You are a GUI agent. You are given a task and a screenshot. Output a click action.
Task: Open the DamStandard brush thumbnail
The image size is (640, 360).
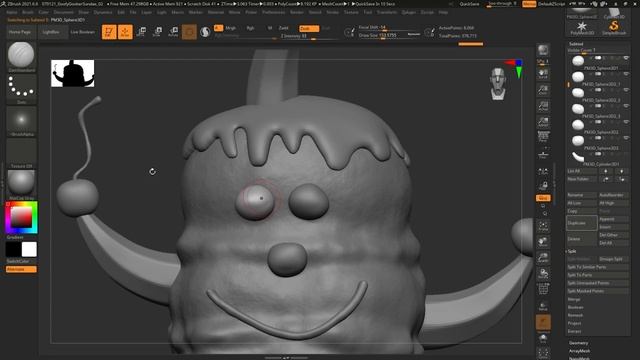tap(21, 56)
